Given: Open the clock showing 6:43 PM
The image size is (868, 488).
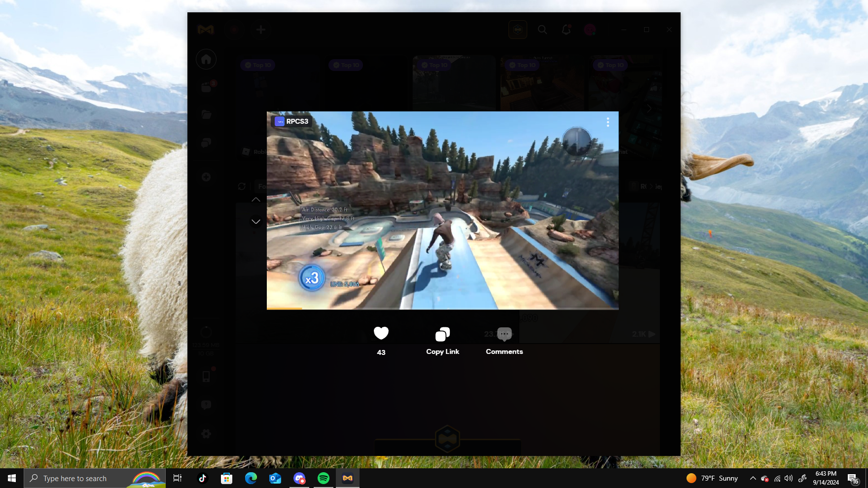Looking at the screenshot, I should [x=826, y=478].
